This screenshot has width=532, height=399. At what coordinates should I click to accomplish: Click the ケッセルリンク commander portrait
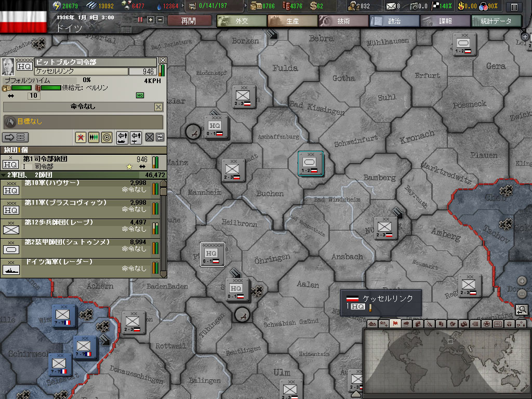7,66
